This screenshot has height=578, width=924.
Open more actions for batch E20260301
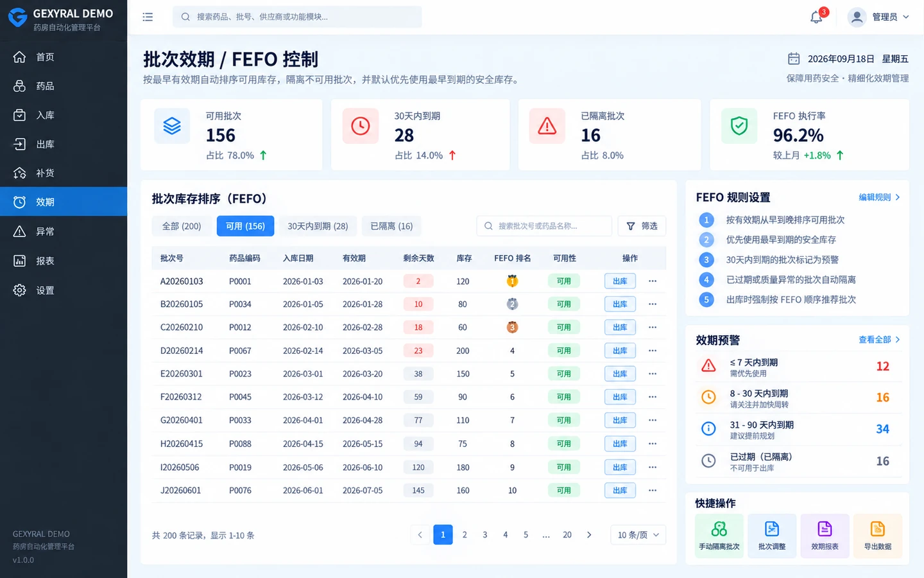pos(653,374)
